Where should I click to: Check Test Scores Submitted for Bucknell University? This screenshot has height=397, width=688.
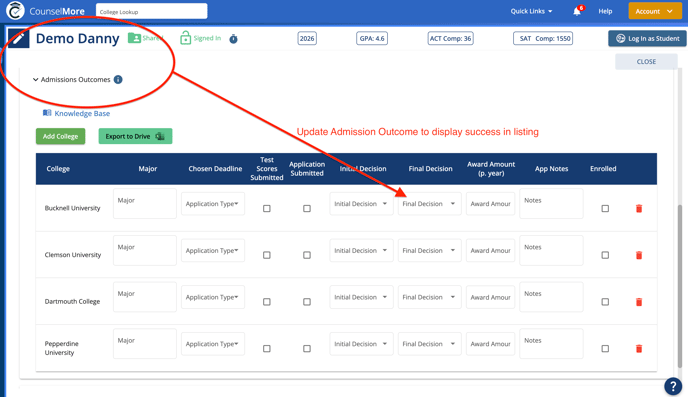tap(267, 208)
